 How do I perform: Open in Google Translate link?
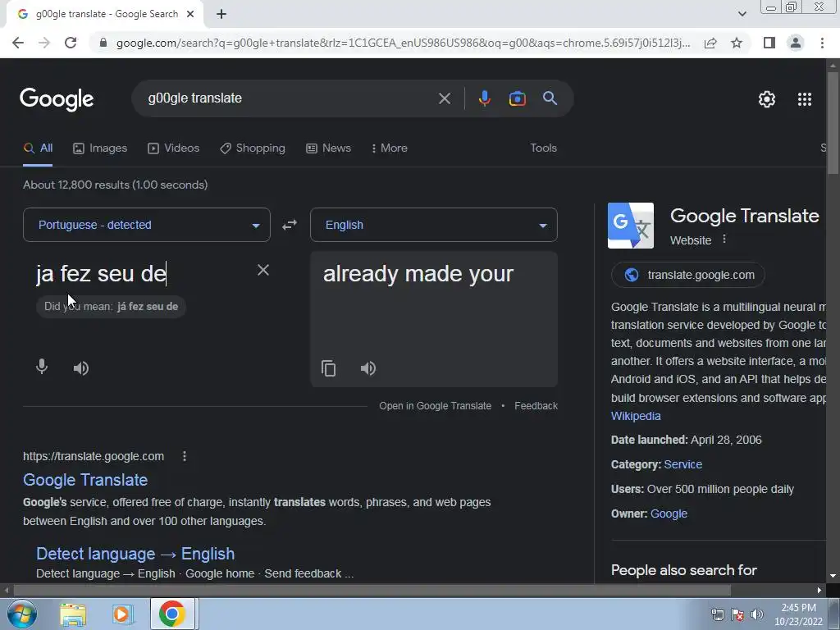435,406
